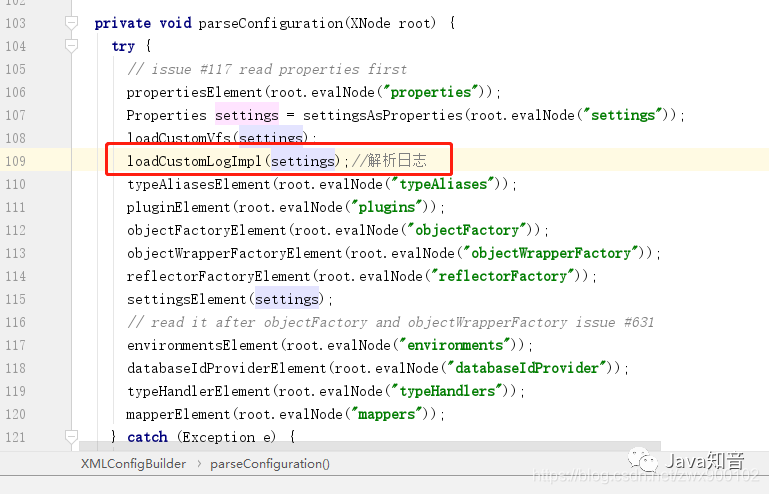Click the objectWrapperFactoryElement method call
Viewport: 769px width, 494px height.
pos(234,253)
